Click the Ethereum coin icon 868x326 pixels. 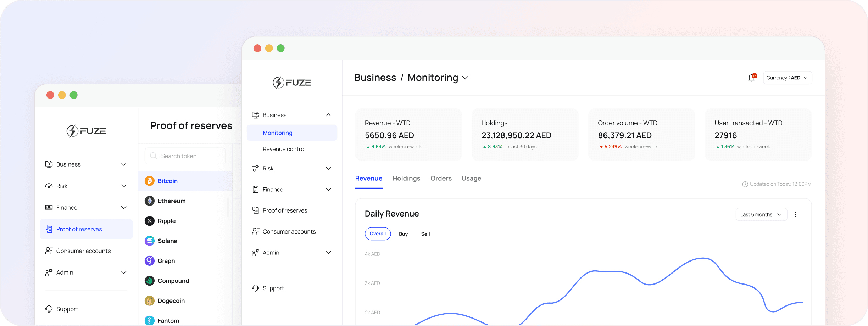(x=150, y=201)
